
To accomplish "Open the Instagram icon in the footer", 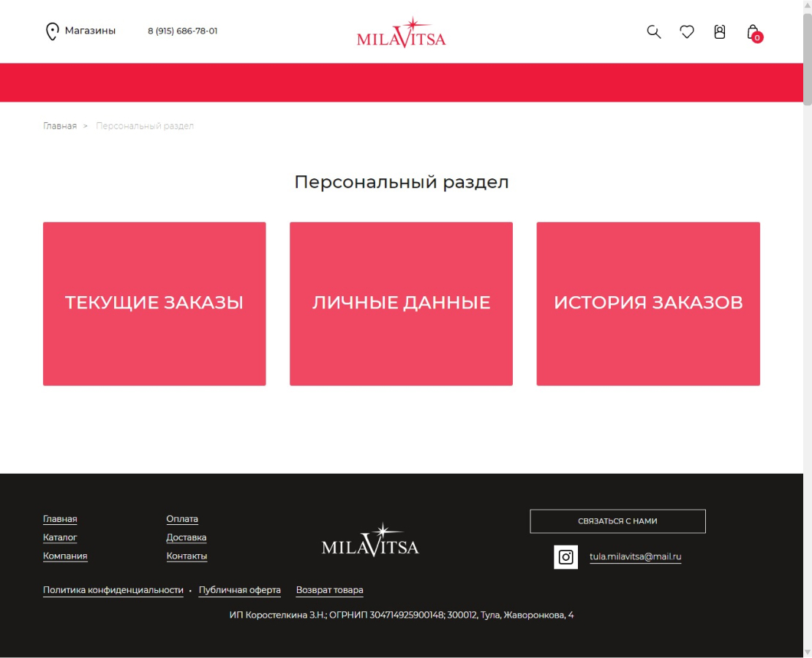I will [x=565, y=557].
